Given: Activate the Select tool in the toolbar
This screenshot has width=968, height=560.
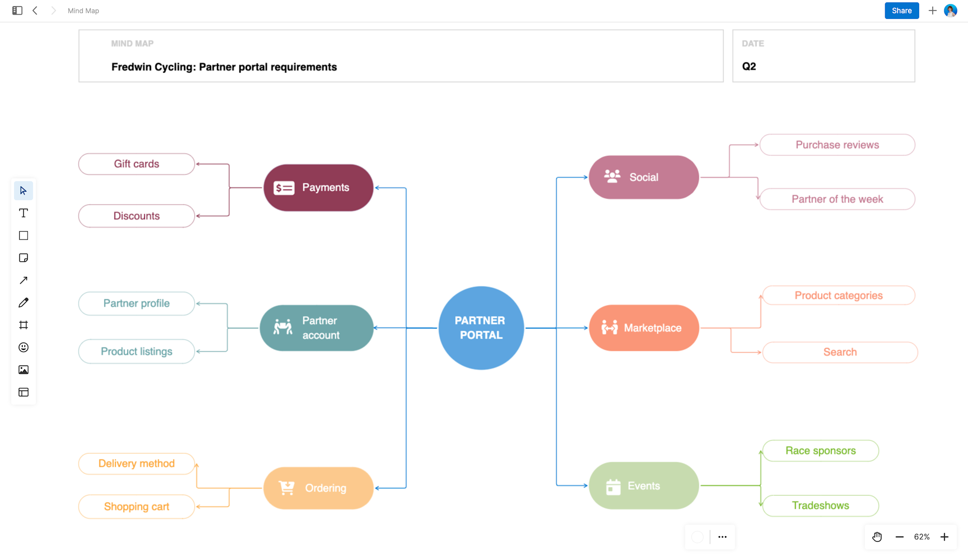Looking at the screenshot, I should [23, 190].
